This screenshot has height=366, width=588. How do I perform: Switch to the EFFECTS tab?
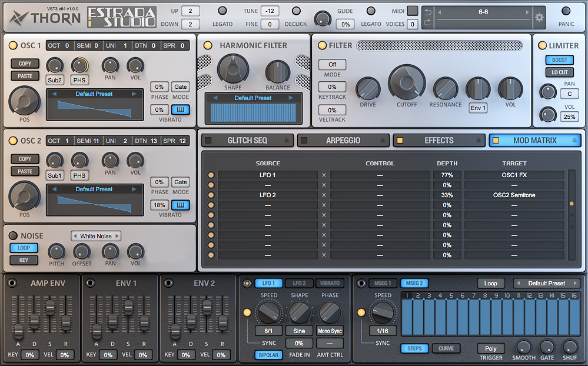tap(439, 140)
